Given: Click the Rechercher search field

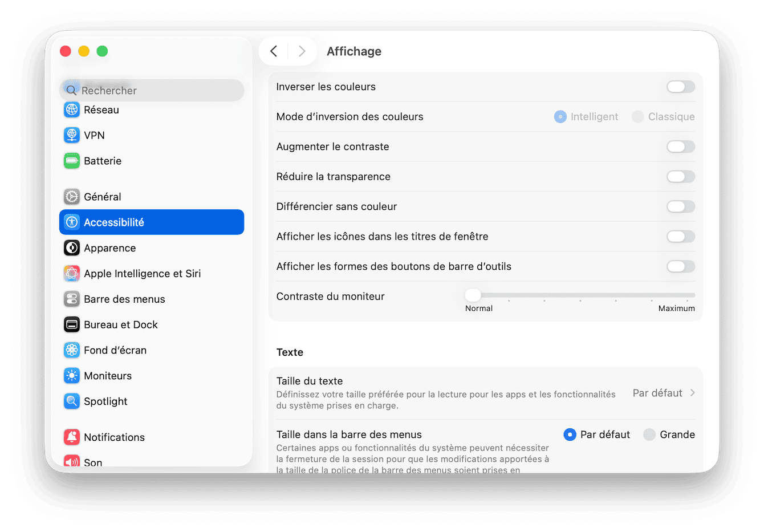Looking at the screenshot, I should (151, 90).
